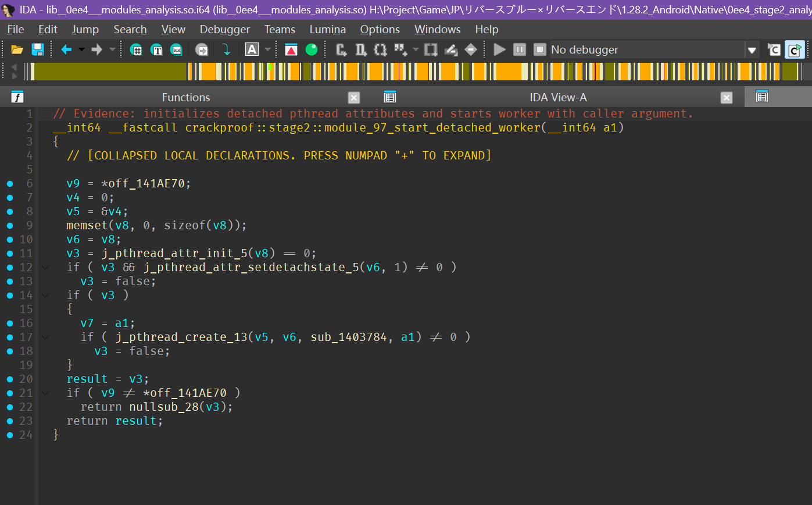Open the dropdown beside the letter A icon
Viewport: 812px width, 505px height.
(x=267, y=50)
